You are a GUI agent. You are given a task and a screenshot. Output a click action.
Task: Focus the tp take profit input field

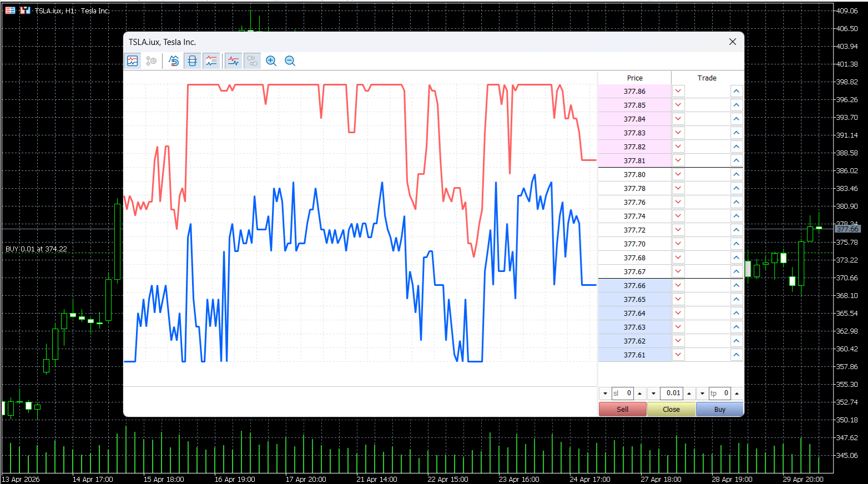tap(720, 394)
